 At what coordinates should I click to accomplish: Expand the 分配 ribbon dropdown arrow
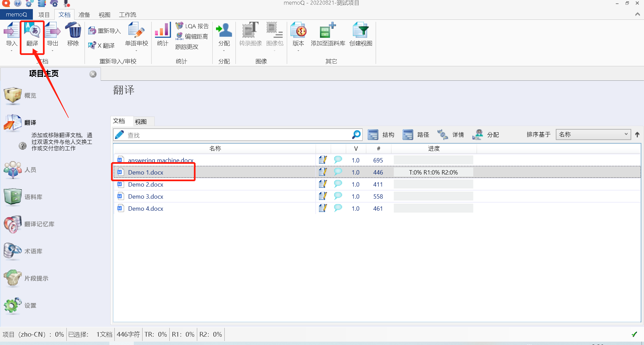point(224,51)
